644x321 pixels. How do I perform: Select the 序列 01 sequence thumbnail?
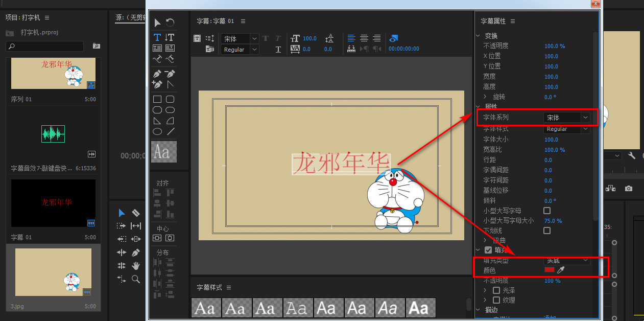(54, 74)
